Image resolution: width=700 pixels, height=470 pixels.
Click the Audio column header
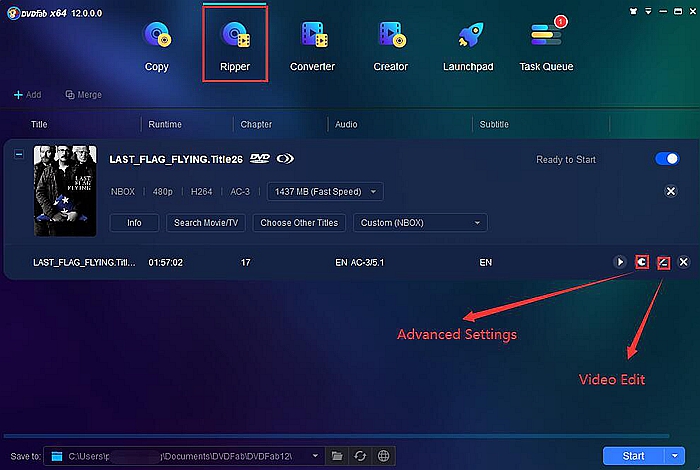coord(346,125)
